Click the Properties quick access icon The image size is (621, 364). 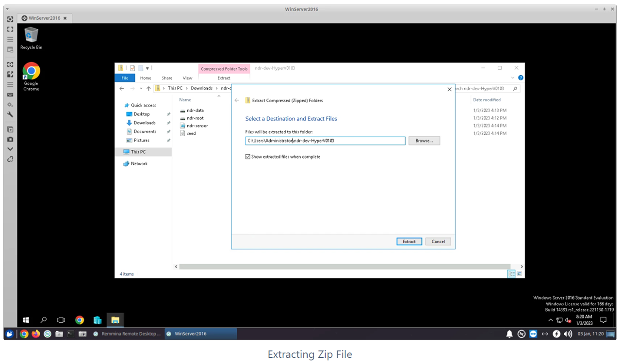pos(132,68)
